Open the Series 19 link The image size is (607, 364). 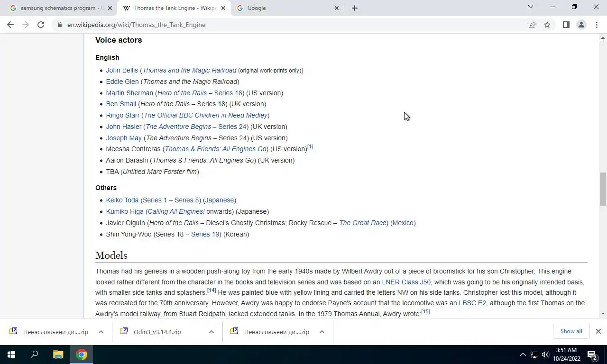[205, 234]
